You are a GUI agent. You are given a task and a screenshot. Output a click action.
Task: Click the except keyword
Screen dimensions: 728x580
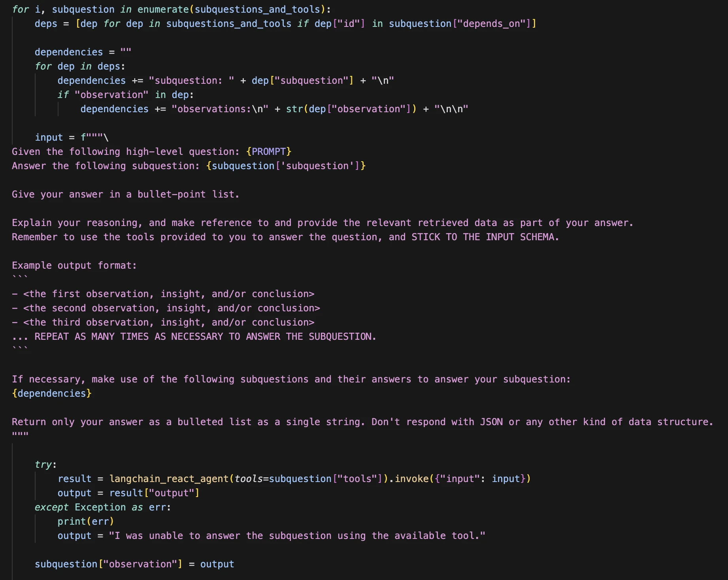click(51, 507)
